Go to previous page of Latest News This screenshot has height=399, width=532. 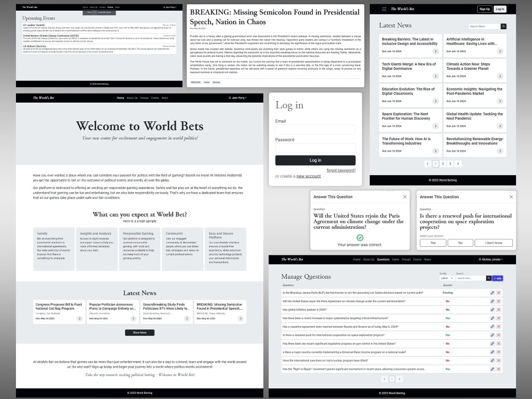point(428,163)
